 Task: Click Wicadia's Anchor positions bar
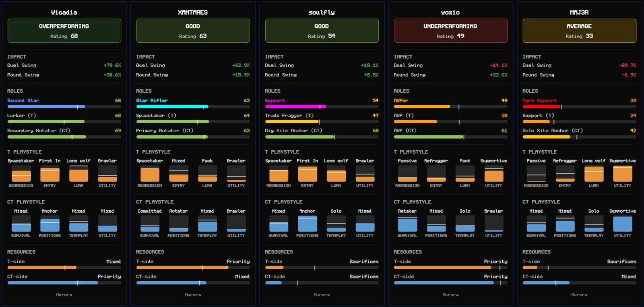[50, 224]
